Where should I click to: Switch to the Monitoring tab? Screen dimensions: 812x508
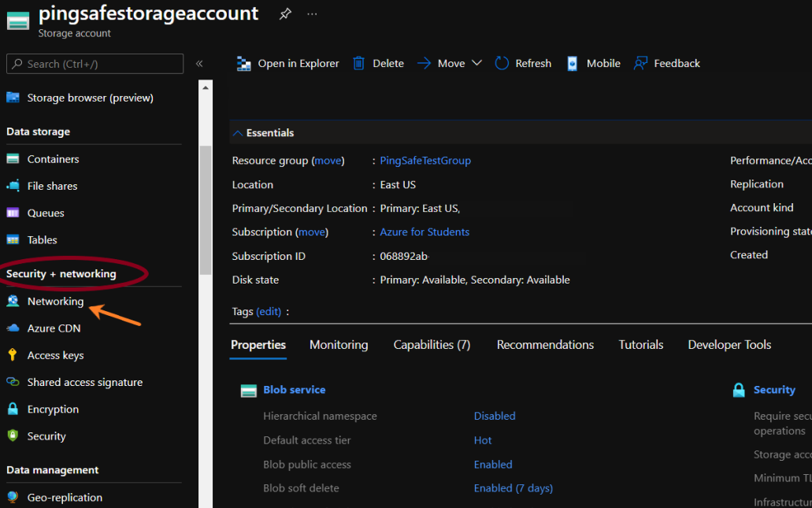point(339,345)
